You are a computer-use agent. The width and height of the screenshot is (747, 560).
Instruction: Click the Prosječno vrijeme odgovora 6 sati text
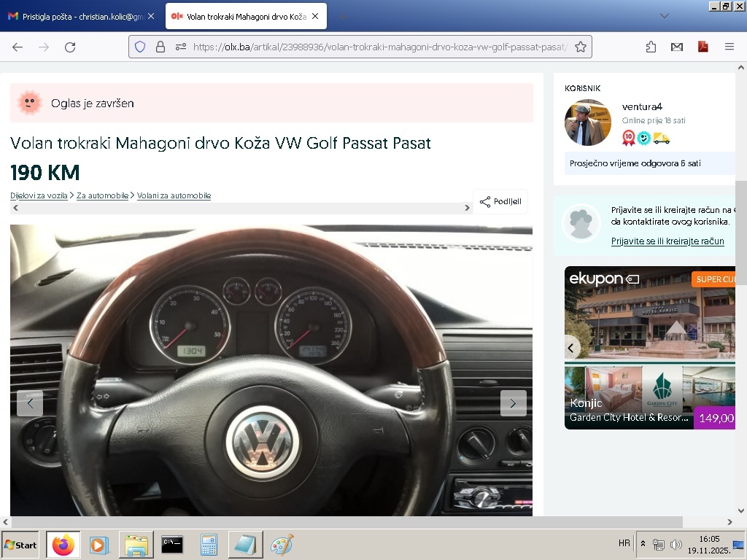click(635, 163)
